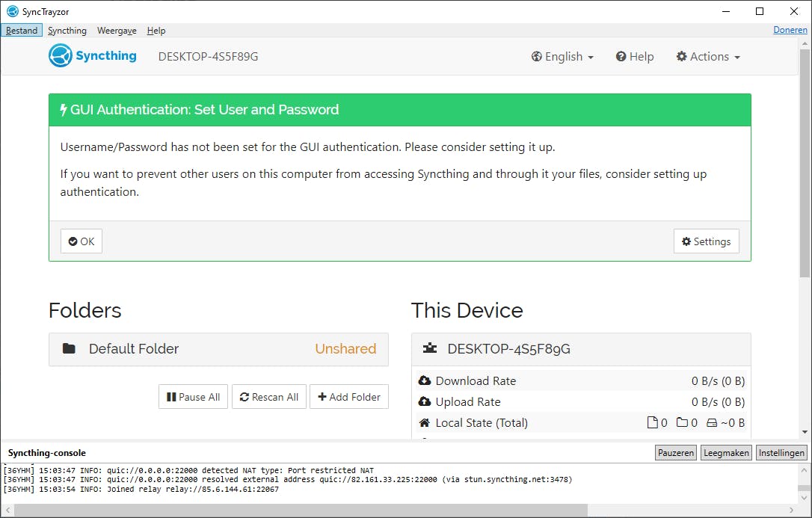Click the web page vertical scrollbar
The width and height of the screenshot is (812, 518).
click(805, 164)
